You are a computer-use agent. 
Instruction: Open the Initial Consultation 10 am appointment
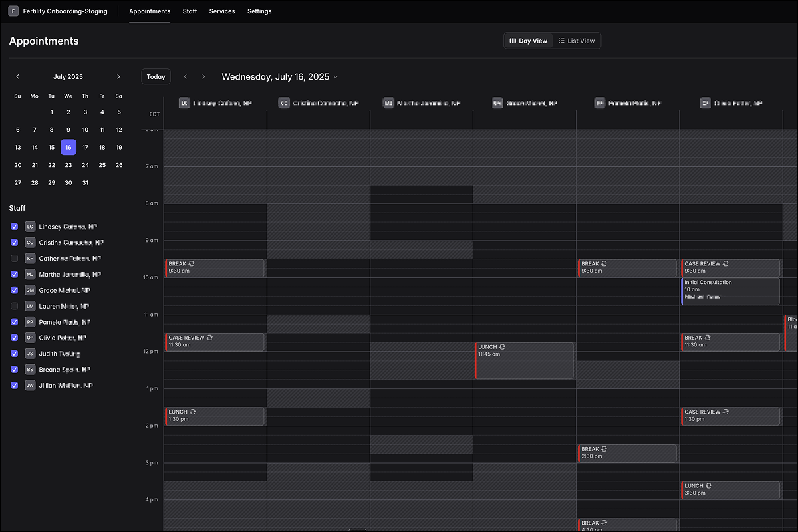(730, 291)
